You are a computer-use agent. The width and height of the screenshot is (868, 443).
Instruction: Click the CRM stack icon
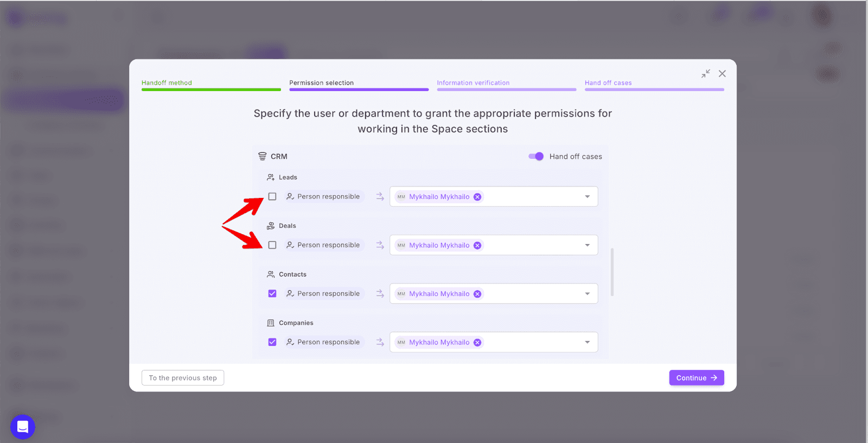tap(263, 156)
